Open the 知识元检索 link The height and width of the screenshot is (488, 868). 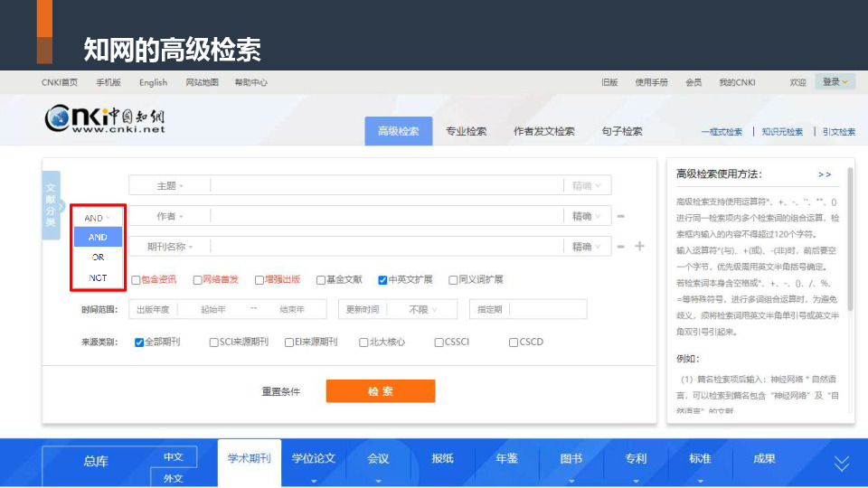(x=782, y=132)
